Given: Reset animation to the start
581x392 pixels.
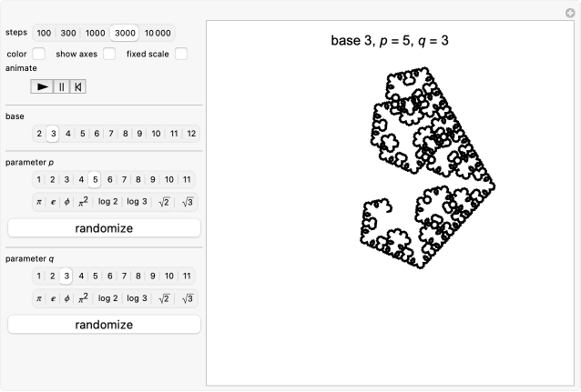Looking at the screenshot, I should coord(79,86).
